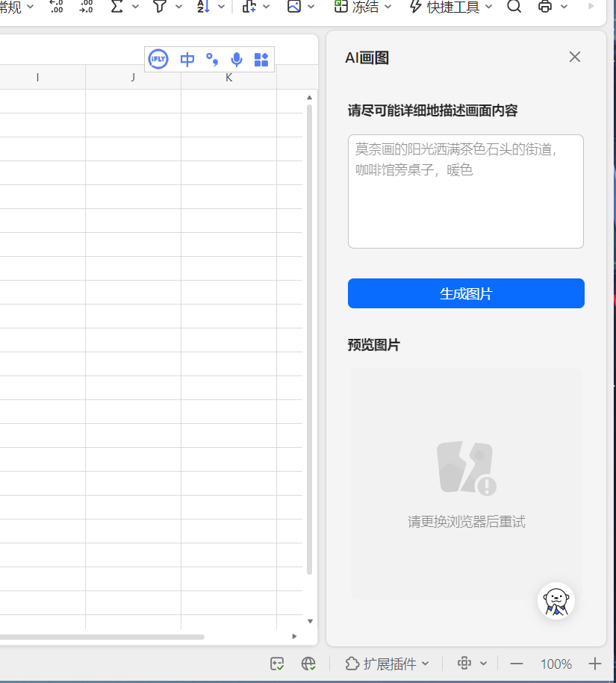Screen dimensions: 616x683
Task: Click the Filter funnel icon
Action: click(160, 6)
